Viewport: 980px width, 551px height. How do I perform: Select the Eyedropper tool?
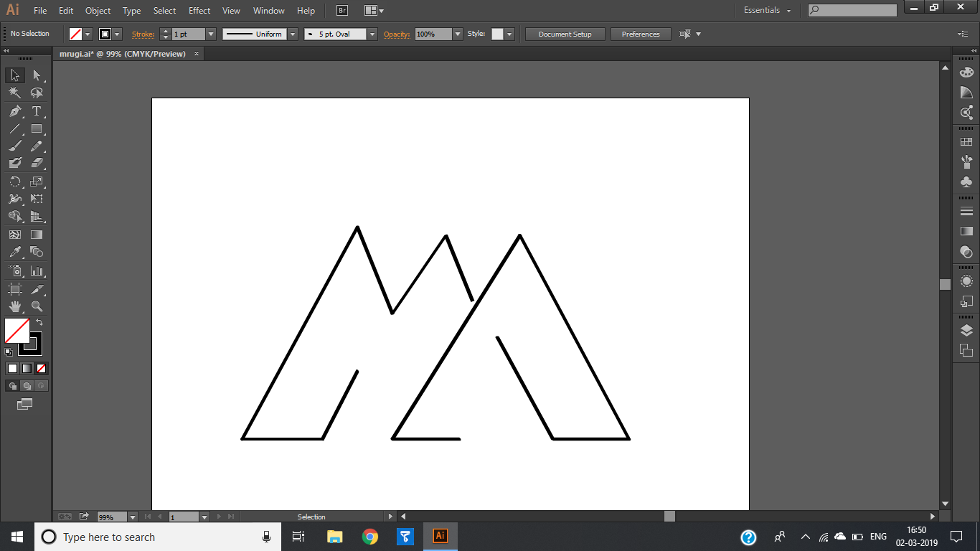(x=15, y=253)
